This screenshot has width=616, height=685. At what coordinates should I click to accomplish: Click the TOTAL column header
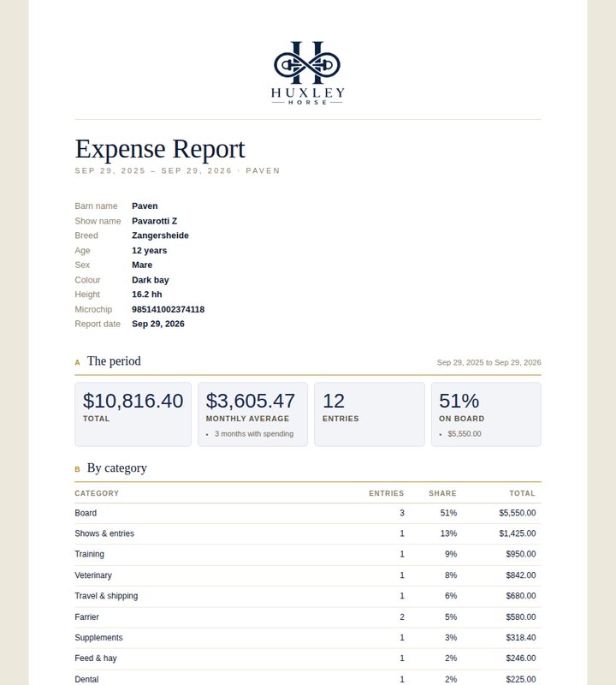click(x=522, y=493)
